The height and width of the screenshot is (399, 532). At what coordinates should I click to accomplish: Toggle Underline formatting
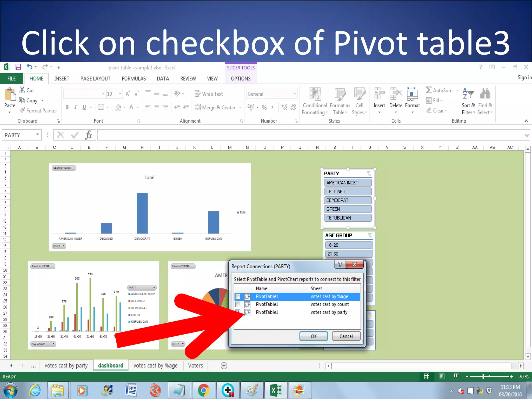84,107
